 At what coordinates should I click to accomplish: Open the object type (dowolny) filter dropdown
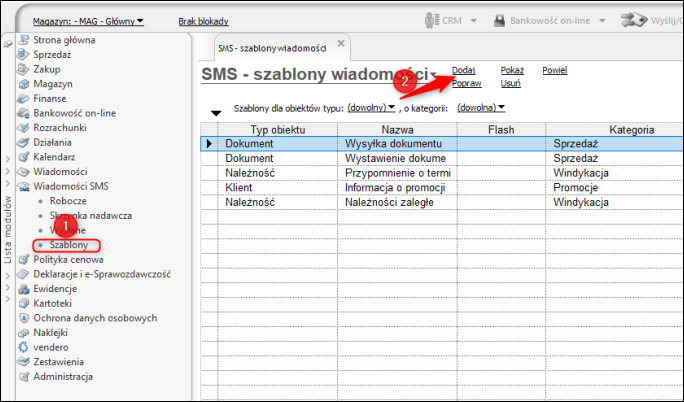point(371,107)
